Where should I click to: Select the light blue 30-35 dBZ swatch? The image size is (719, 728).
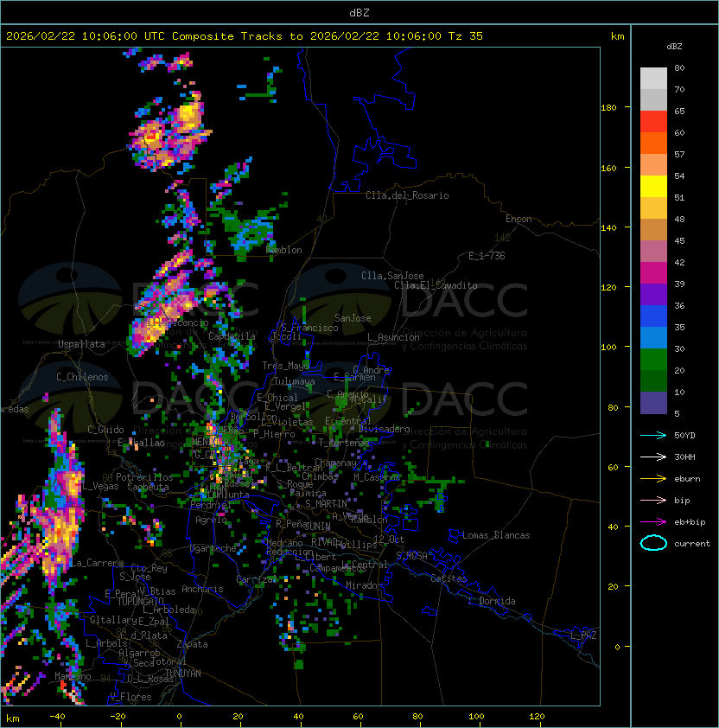click(653, 338)
